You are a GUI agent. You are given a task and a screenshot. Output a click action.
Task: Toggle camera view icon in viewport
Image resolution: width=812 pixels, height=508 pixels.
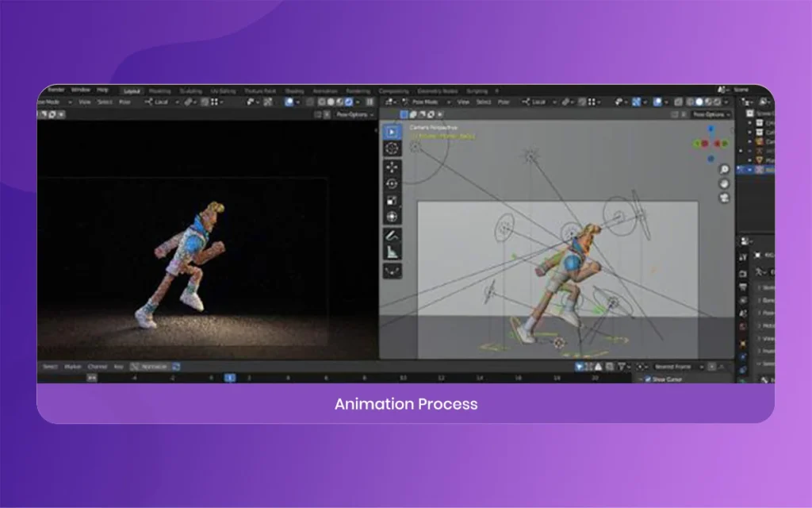725,198
